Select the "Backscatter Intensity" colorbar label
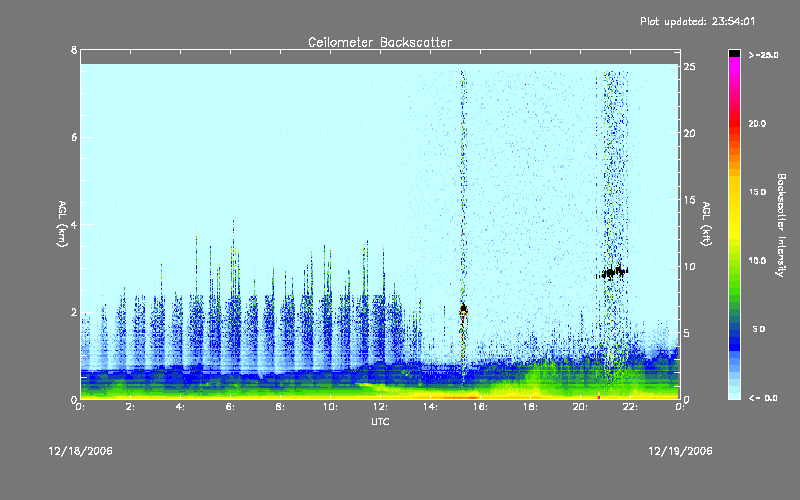The image size is (800, 500). pyautogui.click(x=781, y=225)
